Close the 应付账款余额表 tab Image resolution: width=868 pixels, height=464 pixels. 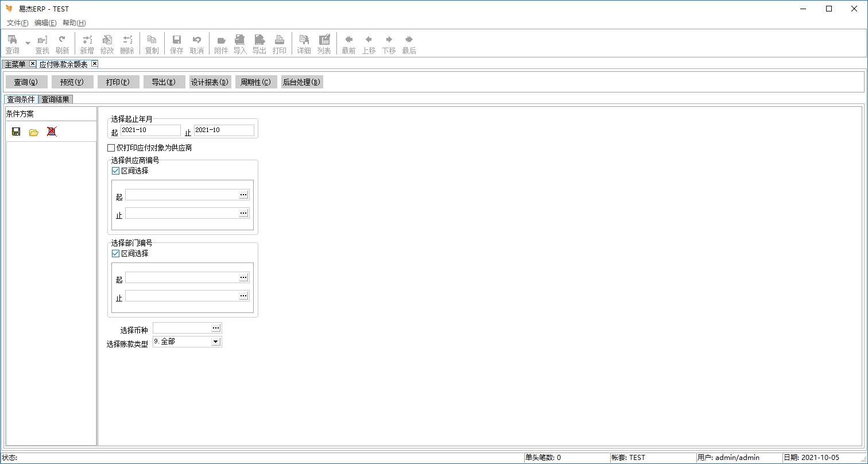[x=95, y=64]
